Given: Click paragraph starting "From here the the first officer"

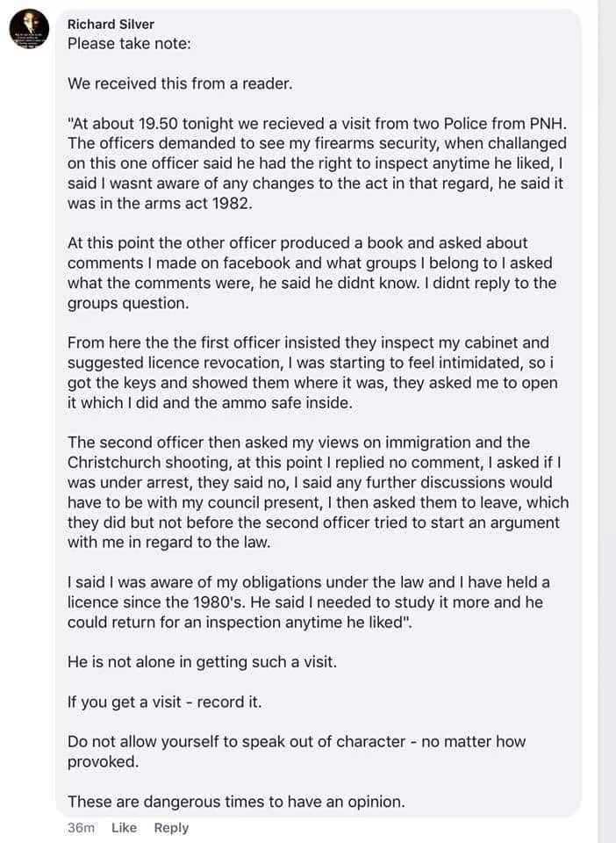Looking at the screenshot, I should point(312,372).
